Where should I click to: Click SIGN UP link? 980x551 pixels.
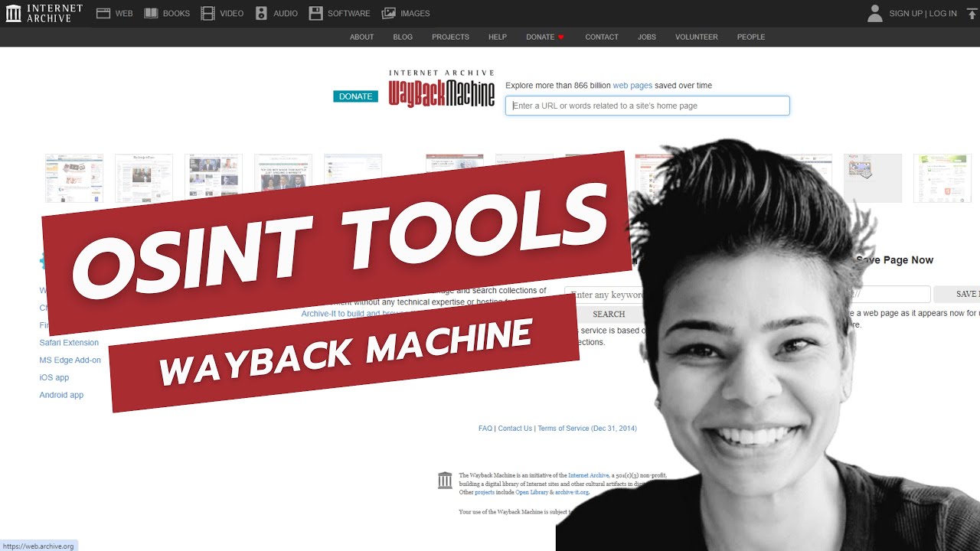click(906, 13)
